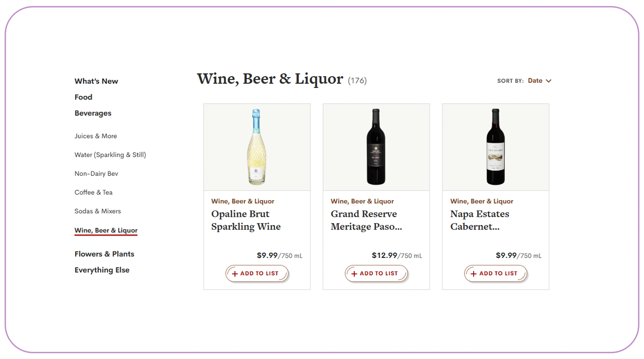
Task: Open the Opaline Brut Sparkling Wine title
Action: pos(246,220)
